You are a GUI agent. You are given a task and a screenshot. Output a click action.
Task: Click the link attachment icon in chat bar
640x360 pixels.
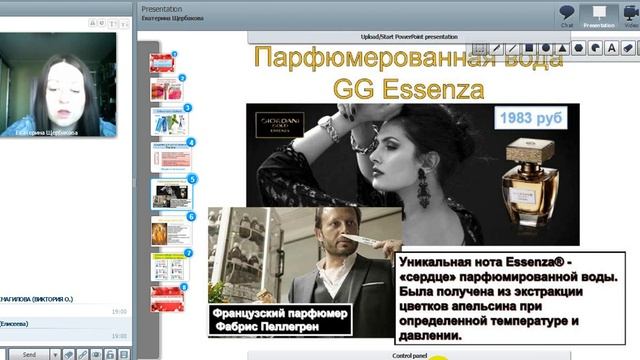(82, 355)
